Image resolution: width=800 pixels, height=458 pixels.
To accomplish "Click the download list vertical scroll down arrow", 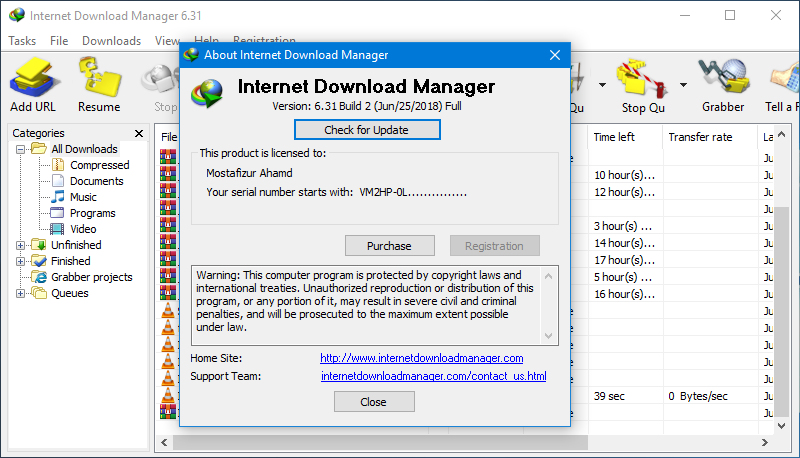I will pyautogui.click(x=781, y=425).
